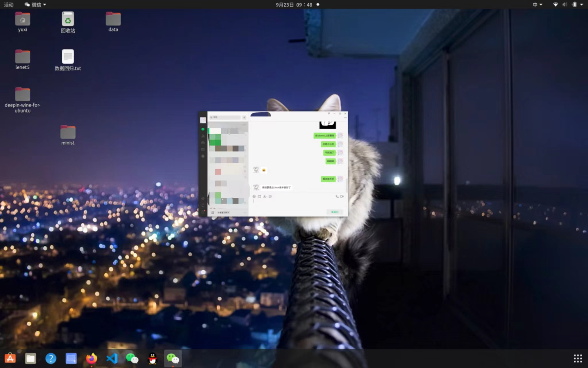Open chat history bubble icon

[x=270, y=196]
